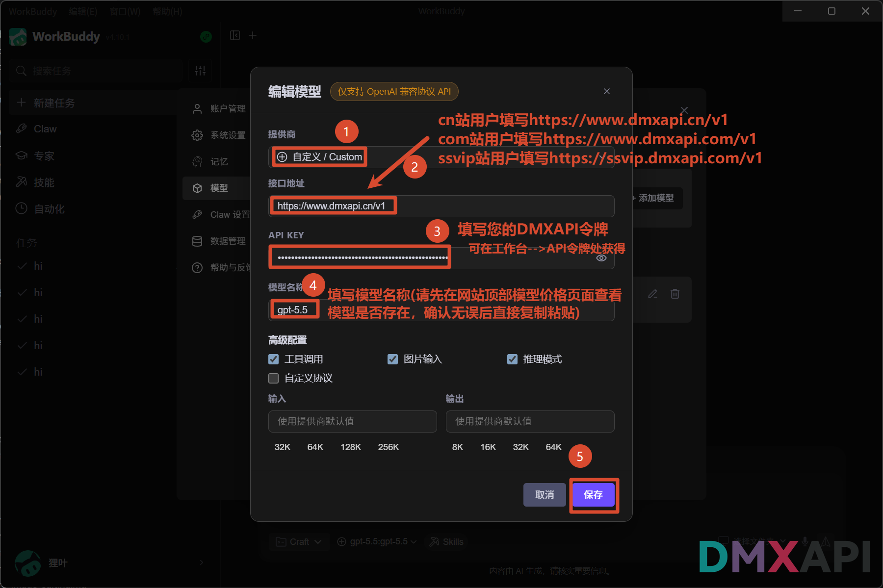Select the 32K output preset
The height and width of the screenshot is (588, 883).
(521, 447)
